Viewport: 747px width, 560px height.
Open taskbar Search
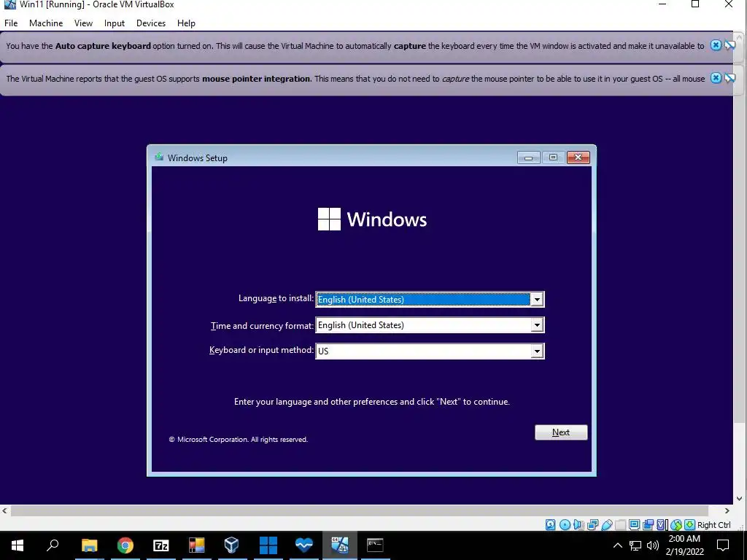(x=53, y=545)
